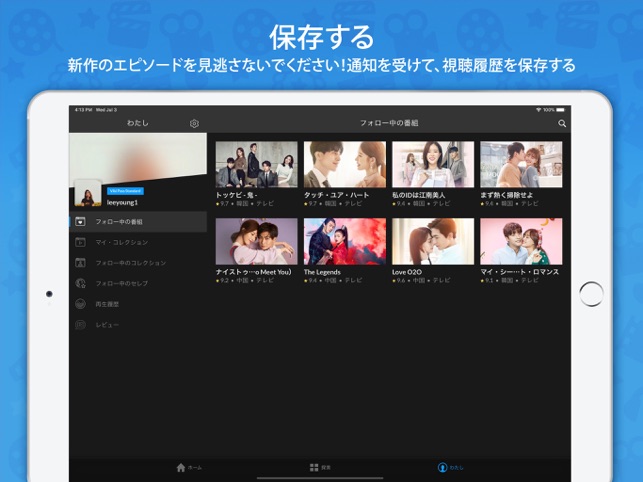The width and height of the screenshot is (643, 482).
Task: Open the 私のIDは江南美人 show thumbnail
Action: pos(432,163)
